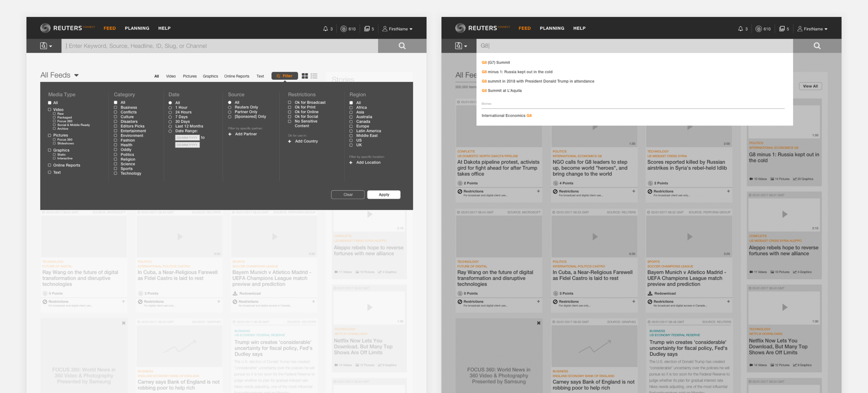Choose suggestion G8 (G7) Summit
The width and height of the screenshot is (868, 393).
496,62
